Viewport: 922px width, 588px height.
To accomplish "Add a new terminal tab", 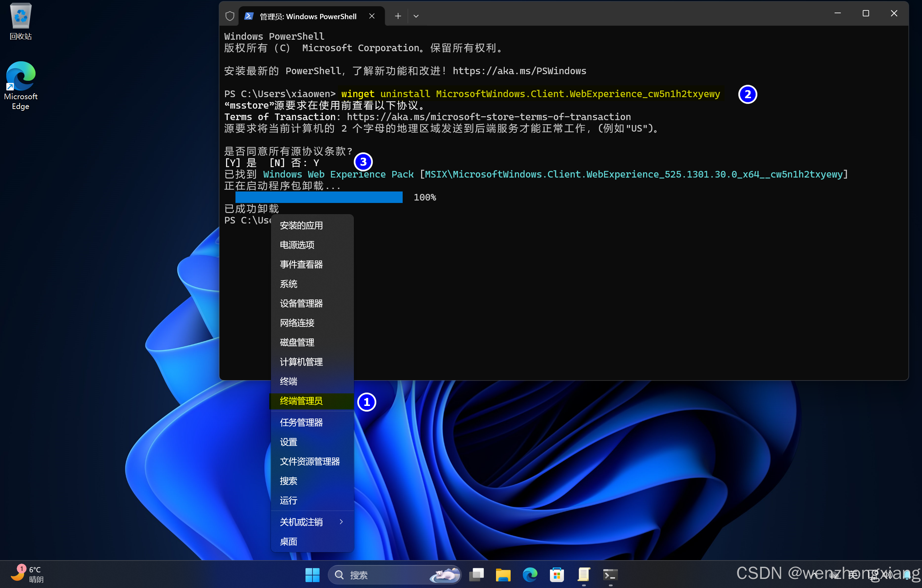I will [398, 16].
